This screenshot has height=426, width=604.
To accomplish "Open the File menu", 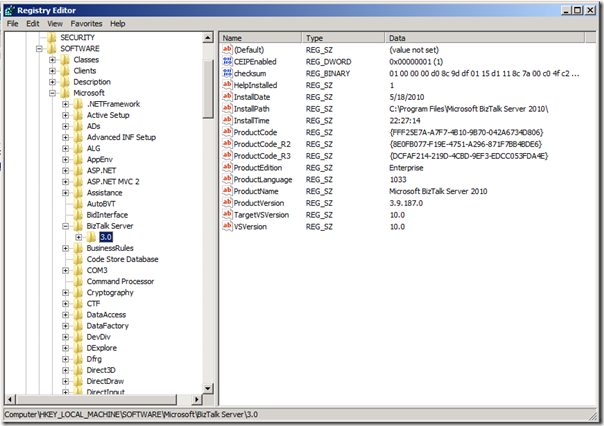I will [x=13, y=23].
